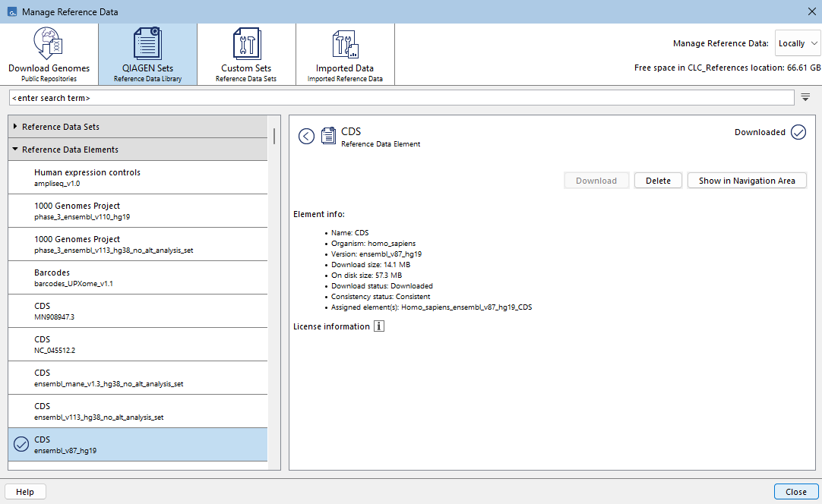The height and width of the screenshot is (504, 822).
Task: Select the QIAGEN Sets reference library icon
Action: pos(147,44)
